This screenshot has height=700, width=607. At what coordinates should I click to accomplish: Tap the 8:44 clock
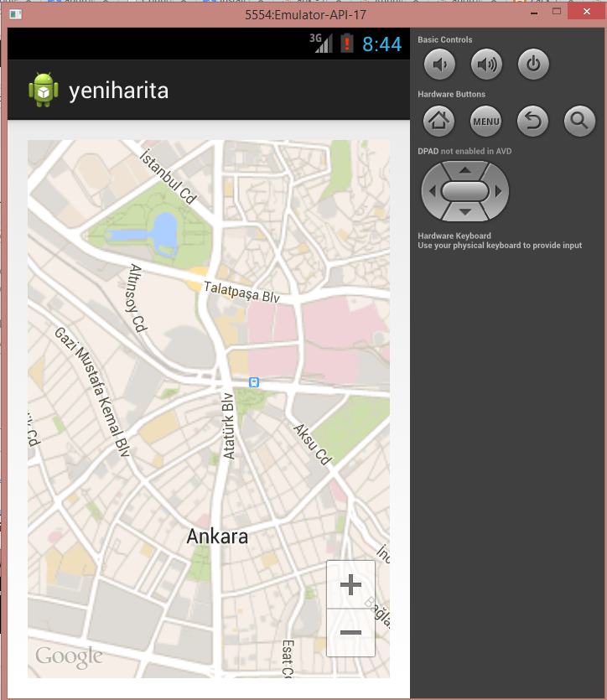382,44
